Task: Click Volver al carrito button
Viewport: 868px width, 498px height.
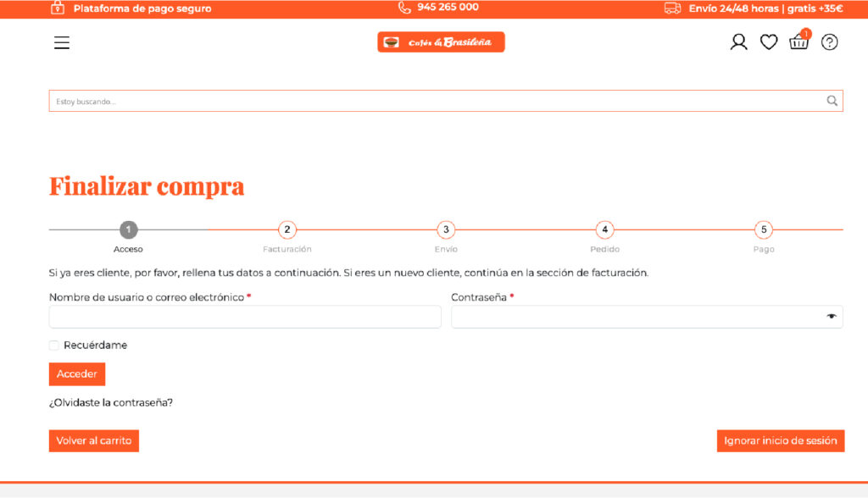Action: point(94,441)
